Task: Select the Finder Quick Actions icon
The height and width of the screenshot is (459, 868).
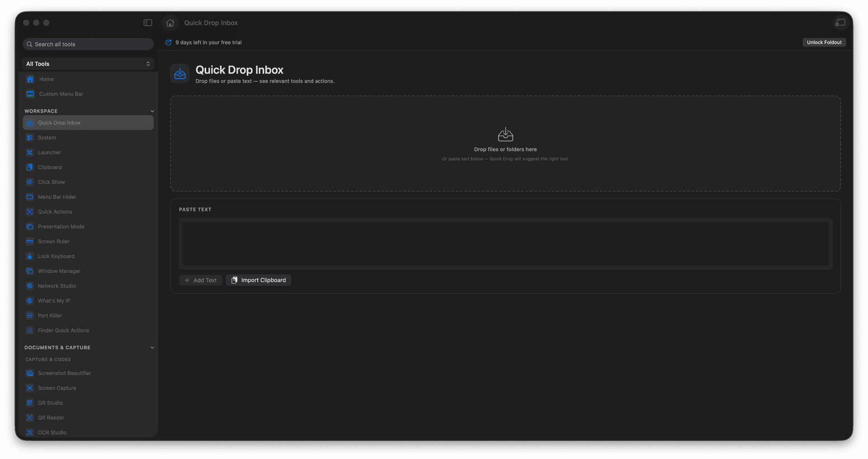Action: pos(30,330)
